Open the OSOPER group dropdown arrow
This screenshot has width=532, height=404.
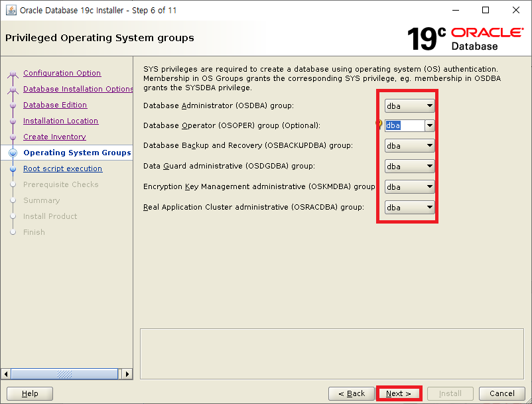[x=430, y=125]
